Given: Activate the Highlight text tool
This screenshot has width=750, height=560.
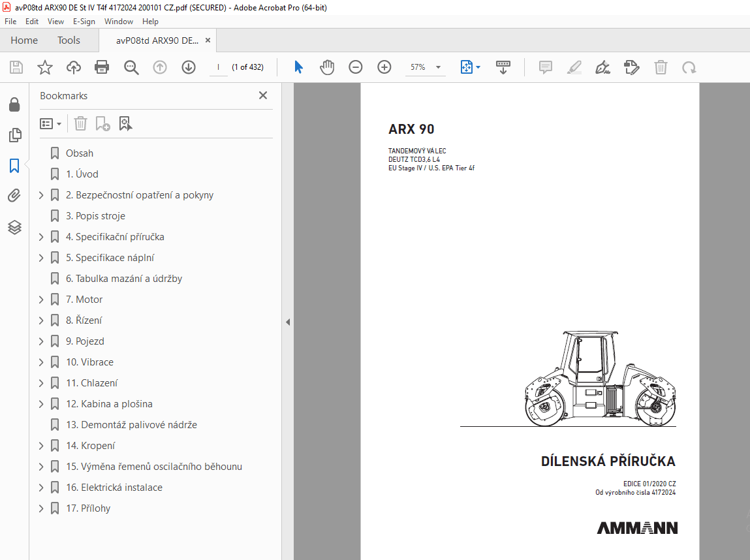Looking at the screenshot, I should tap(574, 67).
